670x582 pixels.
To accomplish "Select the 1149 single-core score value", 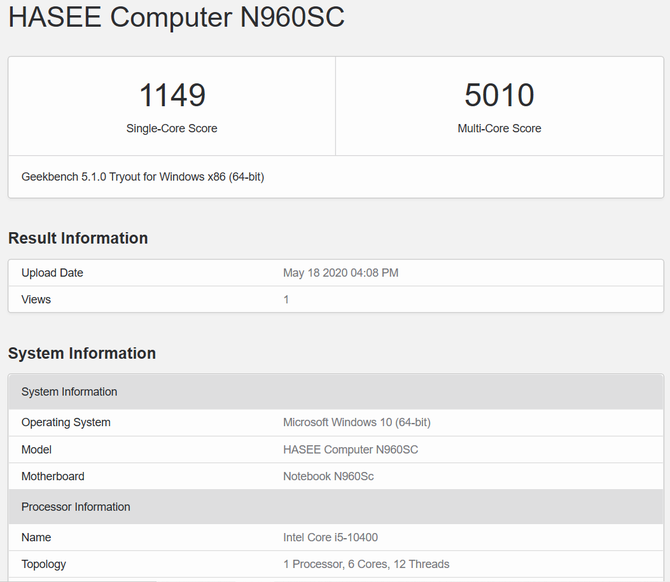I will click(172, 95).
